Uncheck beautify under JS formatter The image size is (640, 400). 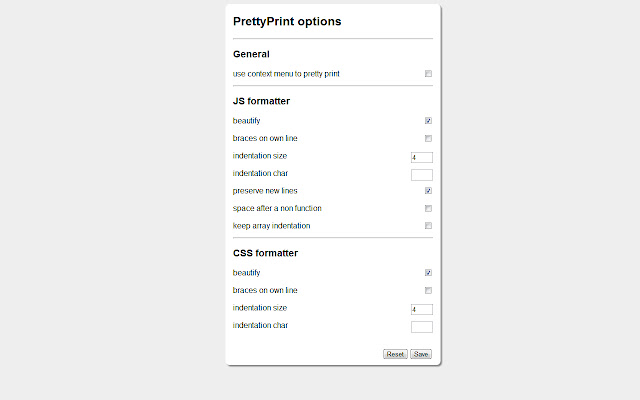coord(428,121)
